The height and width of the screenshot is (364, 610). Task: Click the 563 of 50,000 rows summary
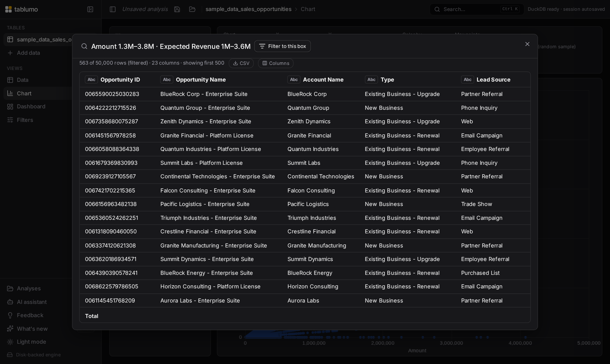click(152, 63)
